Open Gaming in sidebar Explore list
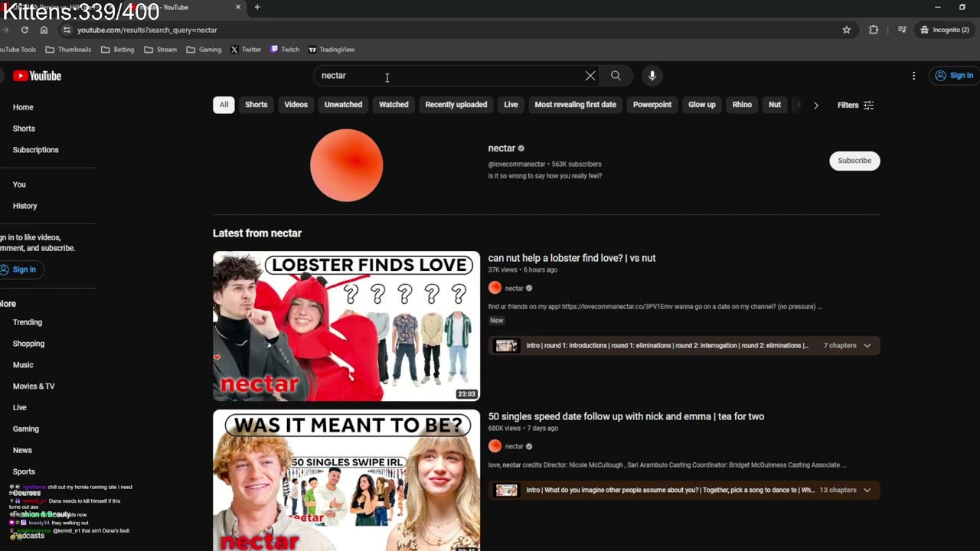Viewport: 980px width, 551px height. pos(25,429)
